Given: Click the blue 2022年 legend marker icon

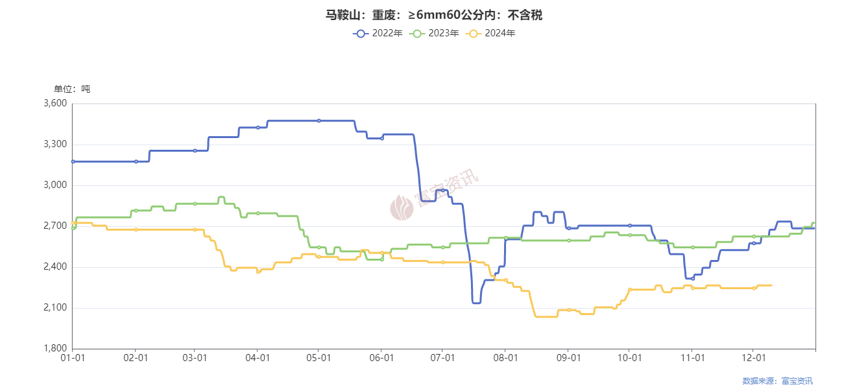Looking at the screenshot, I should pyautogui.click(x=361, y=33).
